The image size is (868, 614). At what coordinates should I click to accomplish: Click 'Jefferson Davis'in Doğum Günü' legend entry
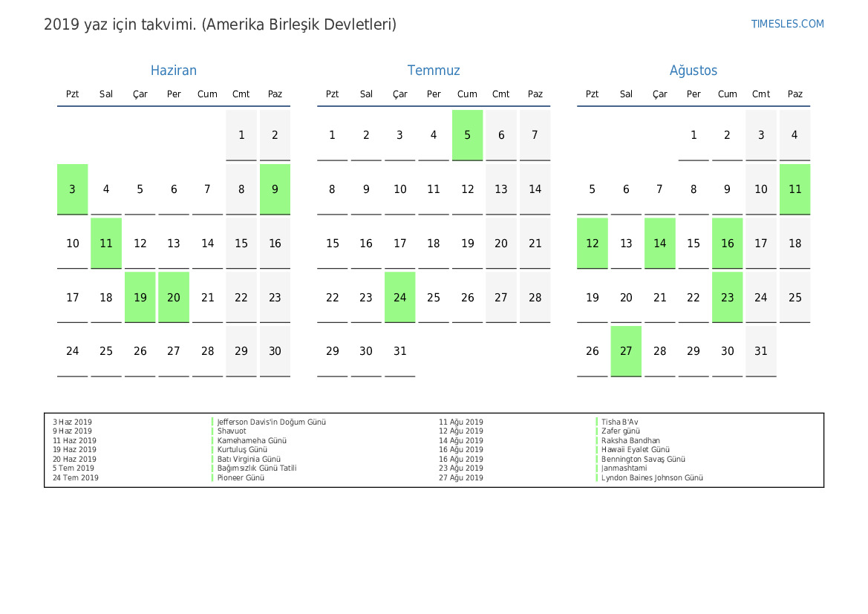(x=271, y=422)
